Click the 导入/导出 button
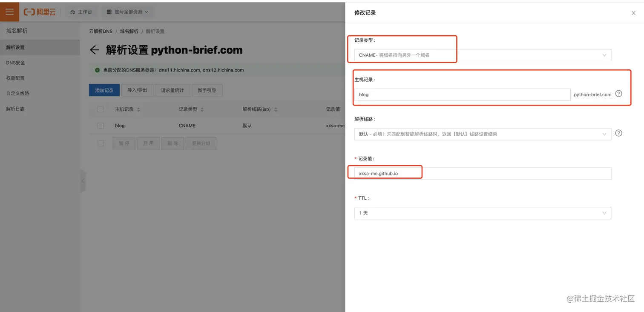This screenshot has height=312, width=644. (137, 90)
